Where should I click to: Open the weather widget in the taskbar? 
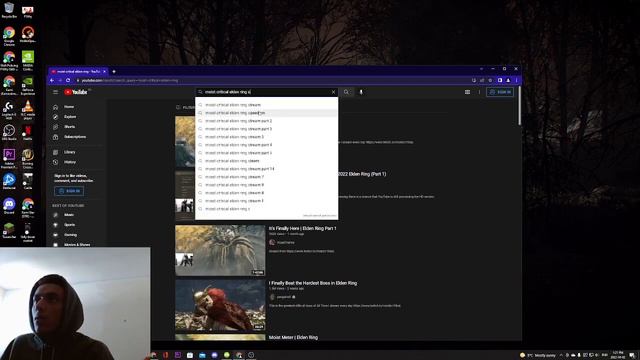coord(538,355)
